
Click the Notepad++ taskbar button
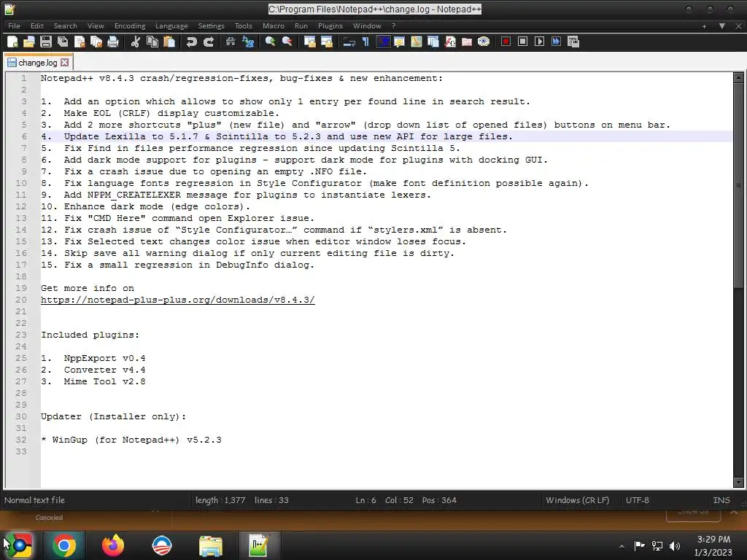click(x=259, y=545)
